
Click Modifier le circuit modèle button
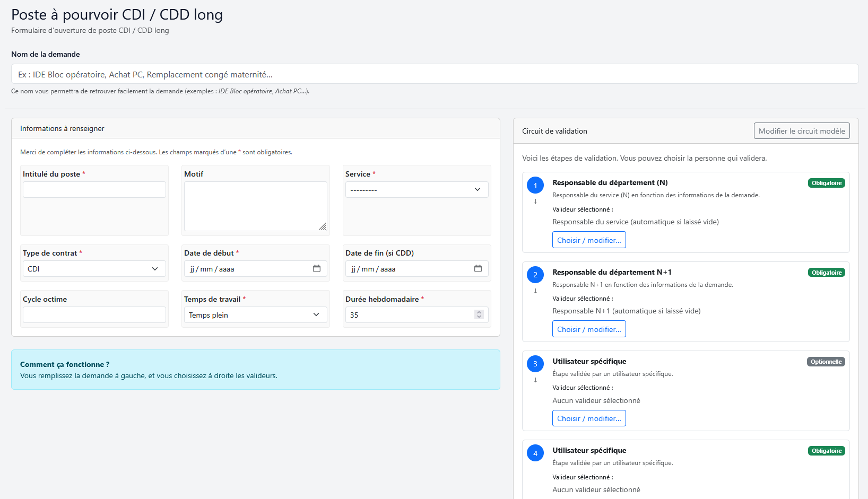tap(802, 131)
